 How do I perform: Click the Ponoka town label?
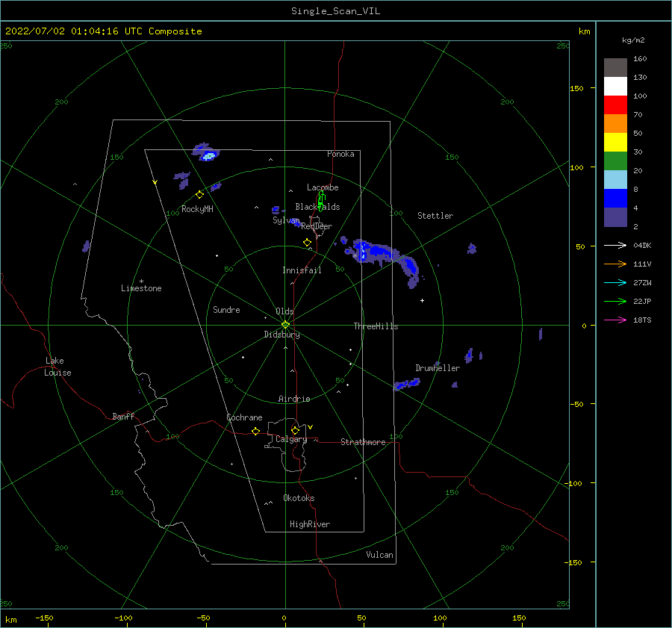pos(340,154)
